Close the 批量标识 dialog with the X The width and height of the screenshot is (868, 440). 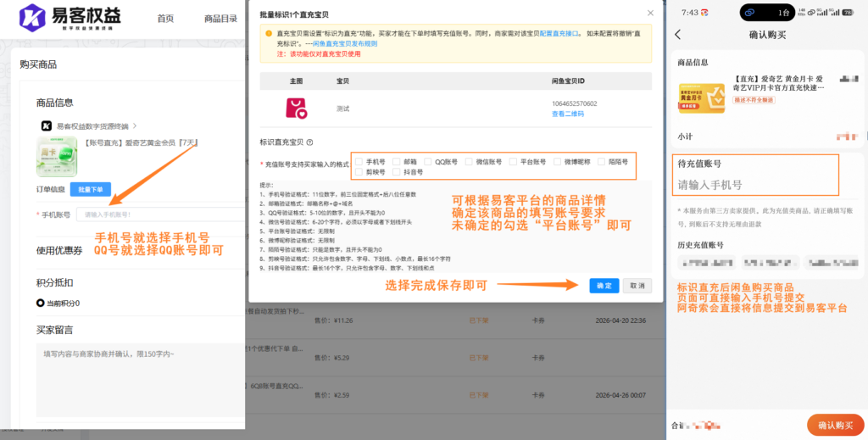pos(650,13)
